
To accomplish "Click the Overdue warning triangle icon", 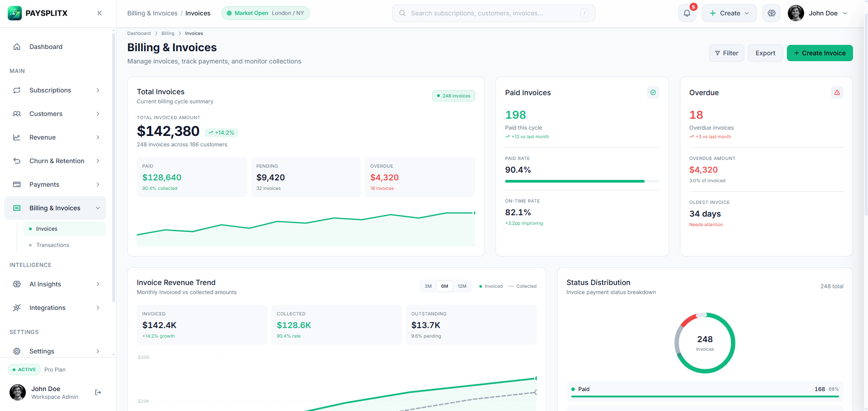I will 837,92.
